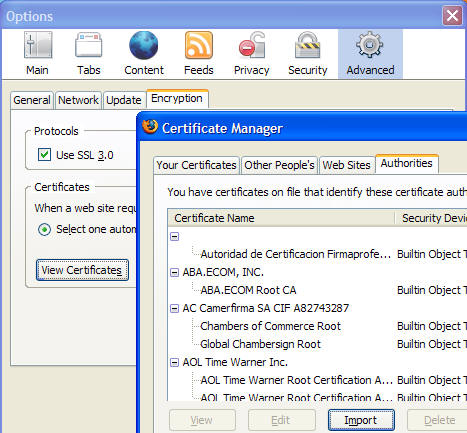Open the Privacy options pane

point(252,54)
